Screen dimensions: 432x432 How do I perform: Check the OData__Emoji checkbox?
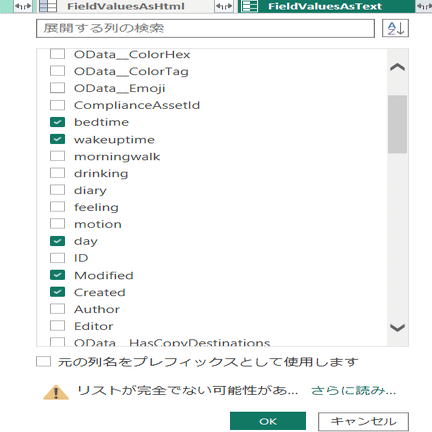[x=57, y=88]
